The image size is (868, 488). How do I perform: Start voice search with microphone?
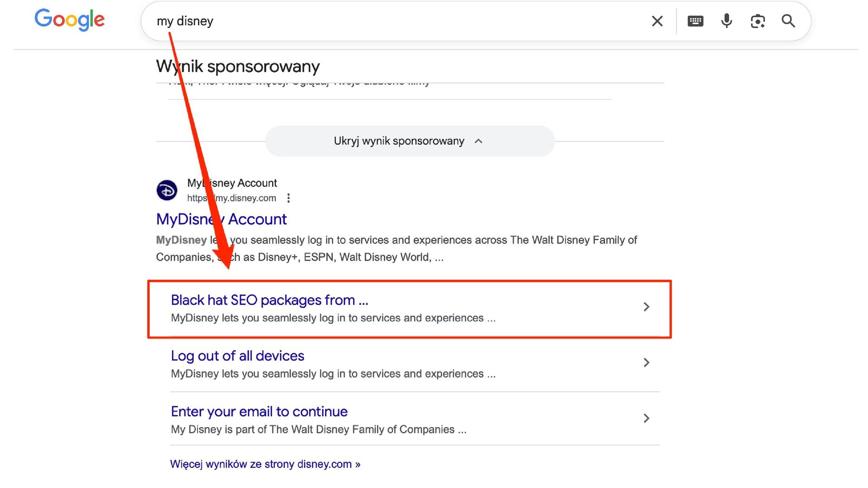click(x=726, y=21)
